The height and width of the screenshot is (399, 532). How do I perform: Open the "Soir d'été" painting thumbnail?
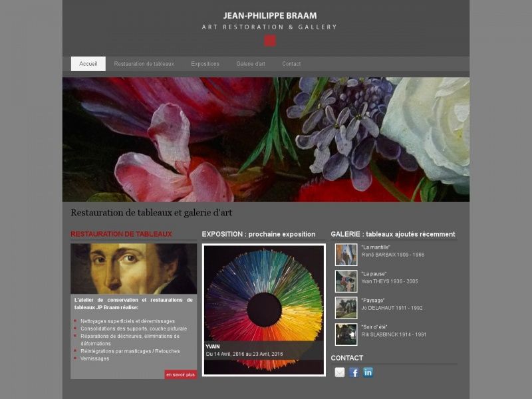pyautogui.click(x=346, y=334)
